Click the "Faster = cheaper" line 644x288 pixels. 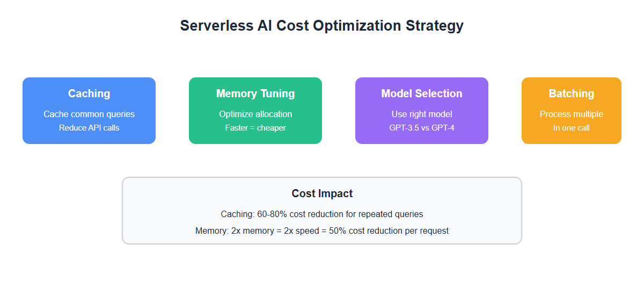coord(255,128)
